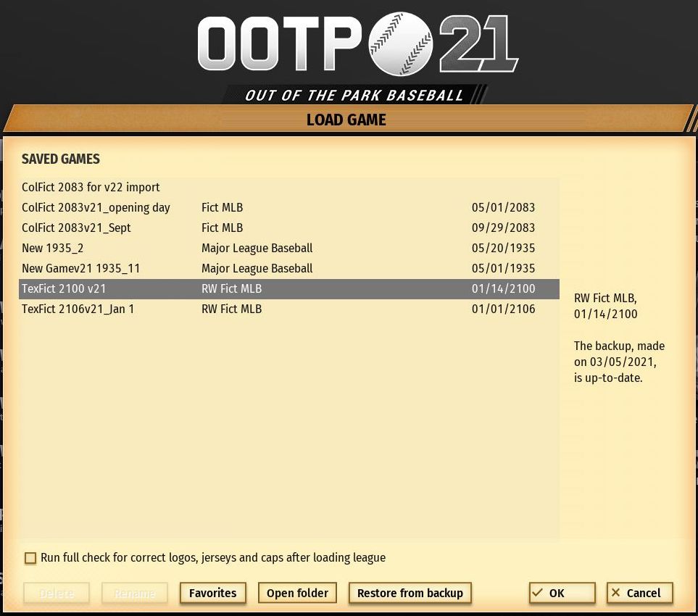Cancel the Load Game dialog
This screenshot has width=698, height=616.
639,593
